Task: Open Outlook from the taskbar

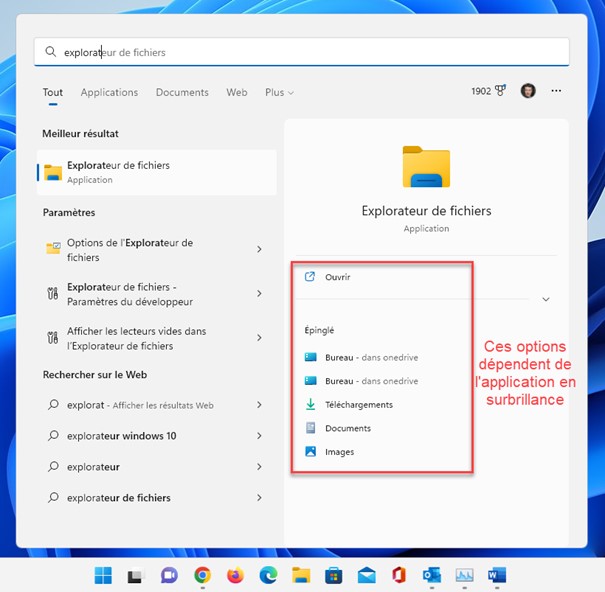Action: pyautogui.click(x=432, y=575)
